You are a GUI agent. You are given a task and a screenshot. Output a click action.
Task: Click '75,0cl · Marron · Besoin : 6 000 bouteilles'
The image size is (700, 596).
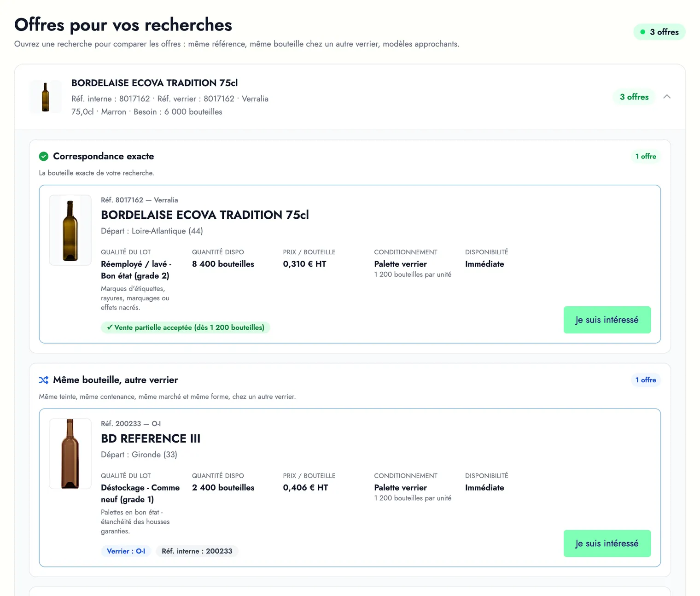[146, 112]
